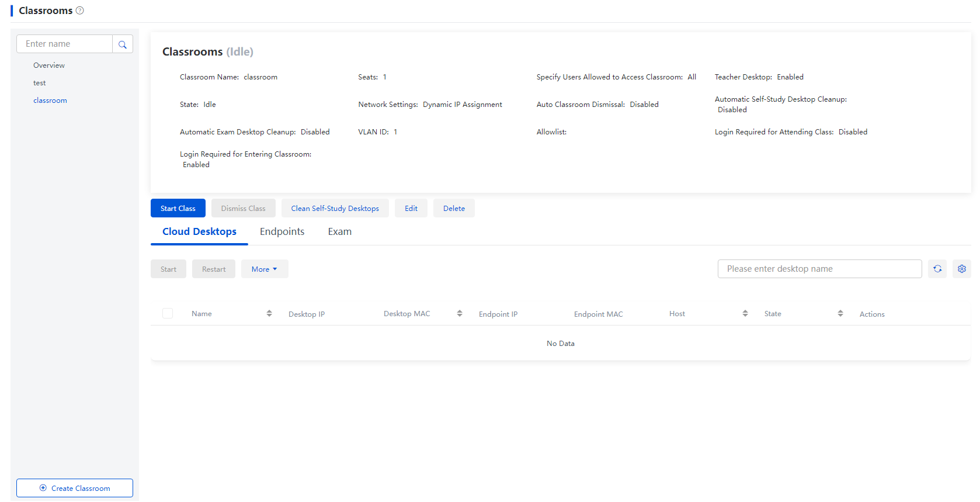Click the Classrooms help question-mark icon

(x=80, y=11)
